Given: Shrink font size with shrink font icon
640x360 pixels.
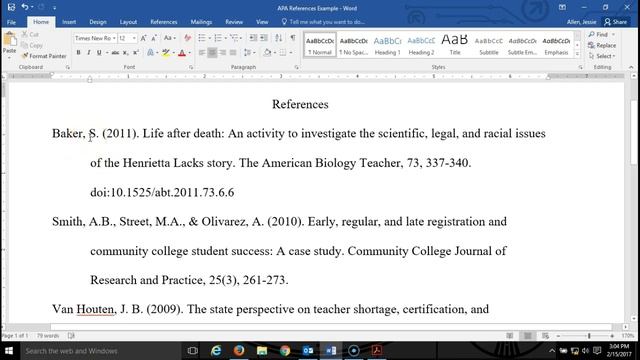Looking at the screenshot, I should pyautogui.click(x=154, y=38).
